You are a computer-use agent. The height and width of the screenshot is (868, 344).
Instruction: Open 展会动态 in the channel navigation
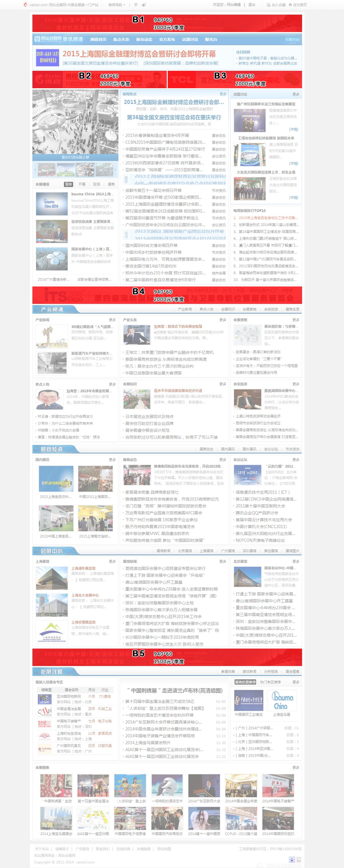pyautogui.click(x=144, y=40)
